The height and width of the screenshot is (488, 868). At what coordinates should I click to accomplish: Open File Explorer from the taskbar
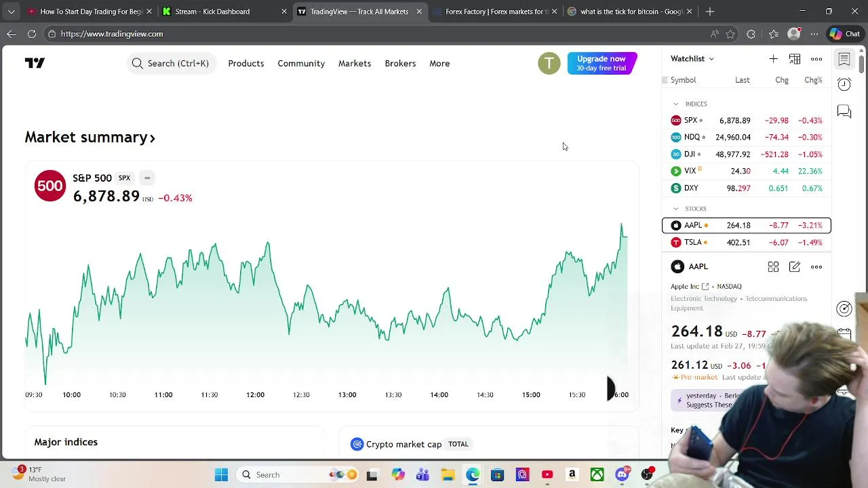click(448, 474)
